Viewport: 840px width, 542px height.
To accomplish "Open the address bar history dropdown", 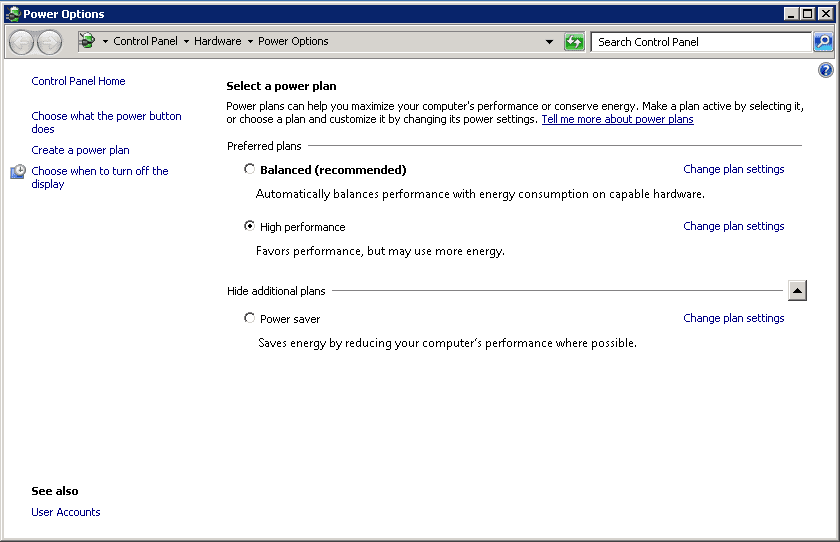I will [549, 42].
